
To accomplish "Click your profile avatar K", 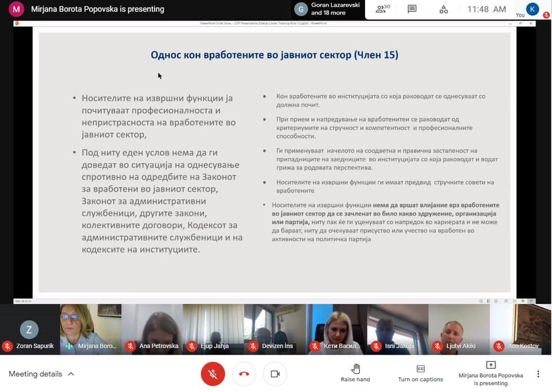I will (532, 9).
